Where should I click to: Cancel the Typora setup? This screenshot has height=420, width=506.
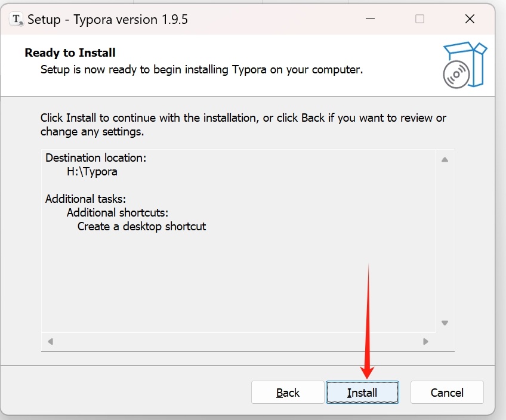pos(446,393)
